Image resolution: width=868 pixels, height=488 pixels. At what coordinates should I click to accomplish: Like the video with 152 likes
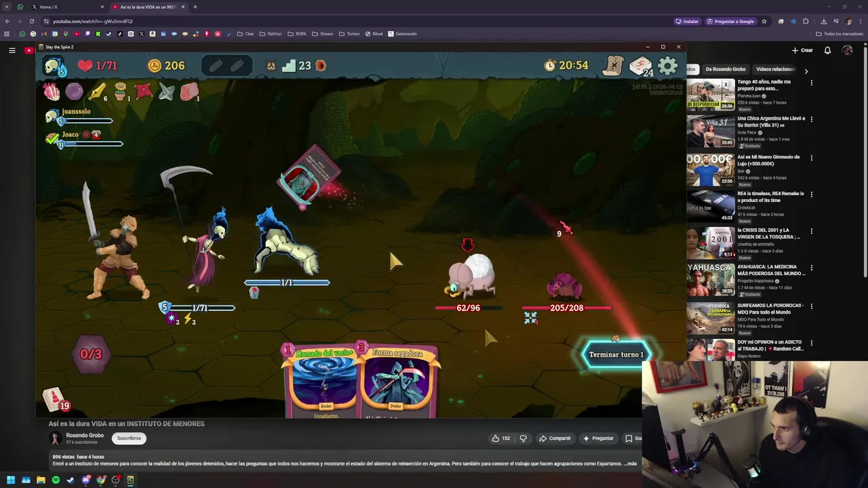coord(502,438)
